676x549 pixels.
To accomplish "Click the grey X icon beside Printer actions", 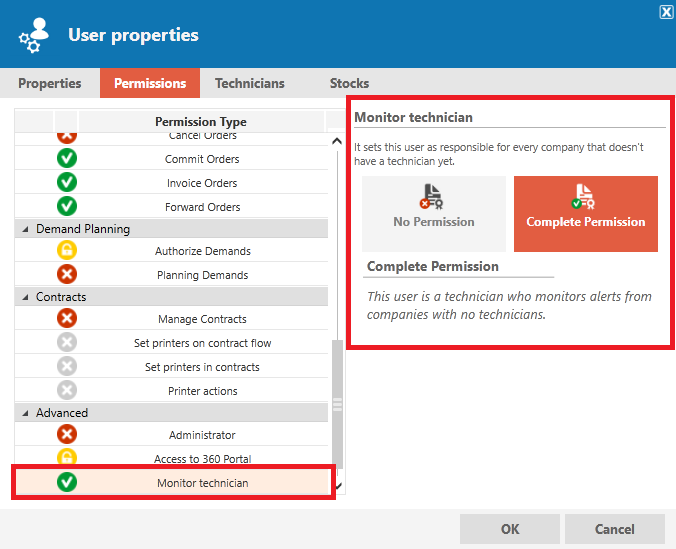I will tap(67, 390).
